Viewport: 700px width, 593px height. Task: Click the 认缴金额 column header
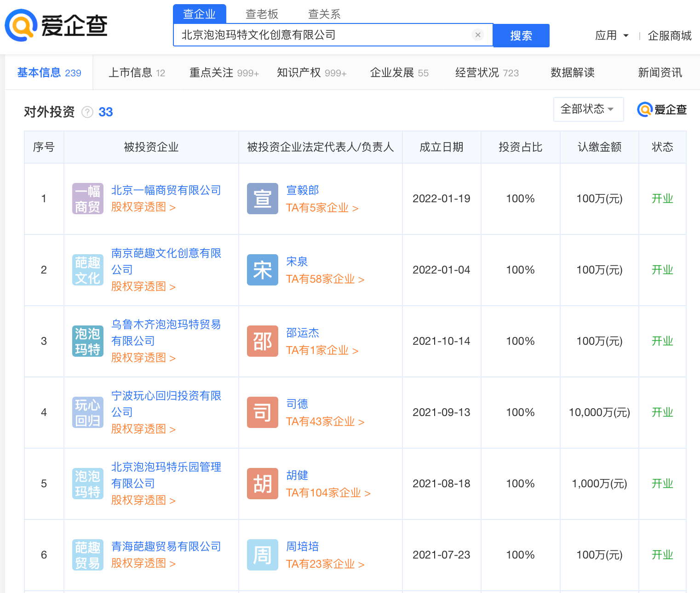tap(599, 147)
